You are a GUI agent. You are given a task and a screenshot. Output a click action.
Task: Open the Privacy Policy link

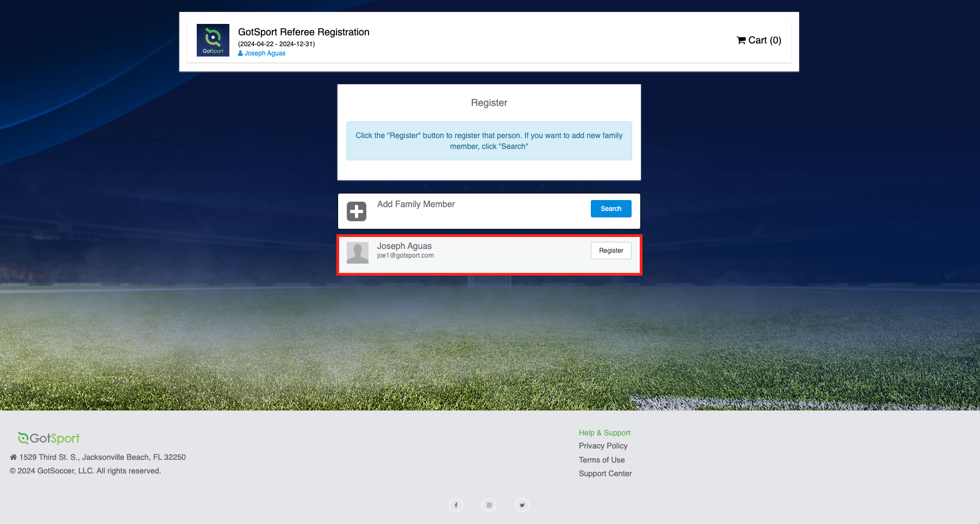pyautogui.click(x=603, y=446)
